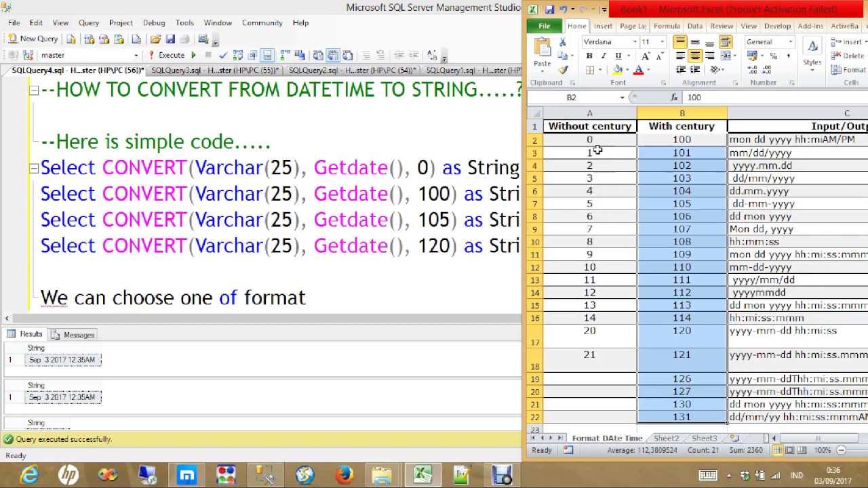This screenshot has width=868, height=488.
Task: Toggle Italic formatting in Excel
Action: tap(604, 56)
